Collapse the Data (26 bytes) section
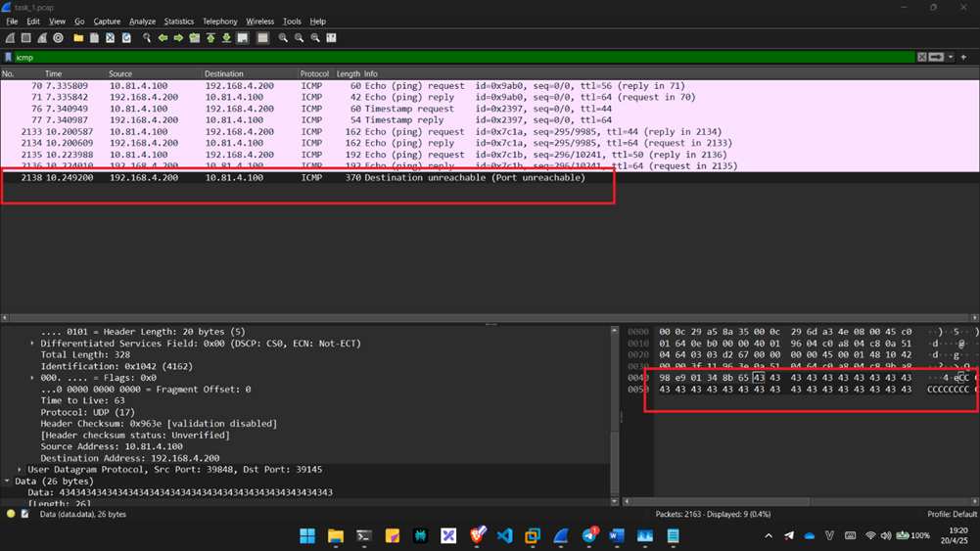Screen dimensions: 980x551 pyautogui.click(x=7, y=482)
